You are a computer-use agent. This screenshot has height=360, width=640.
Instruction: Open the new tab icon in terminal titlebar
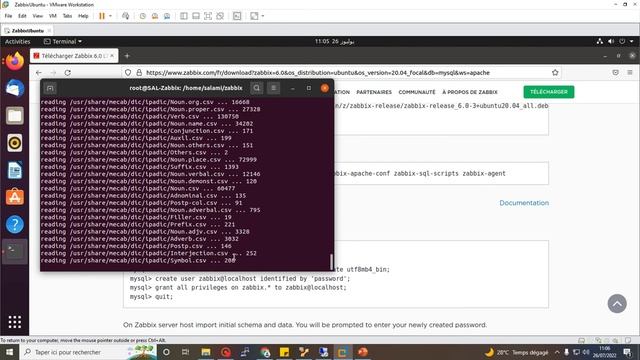[50, 88]
